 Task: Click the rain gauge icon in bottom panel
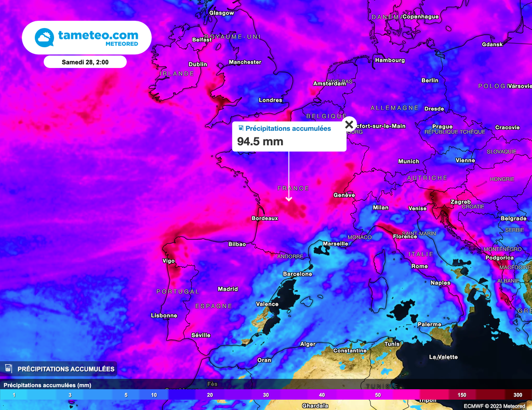(8, 368)
